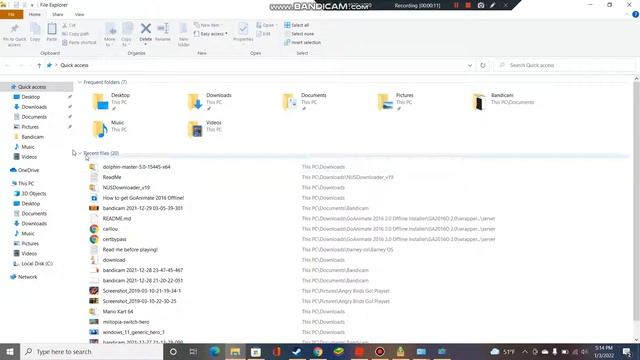Image resolution: width=640 pixels, height=360 pixels.
Task: Click Invert selection in the ribbon
Action: [x=302, y=42]
